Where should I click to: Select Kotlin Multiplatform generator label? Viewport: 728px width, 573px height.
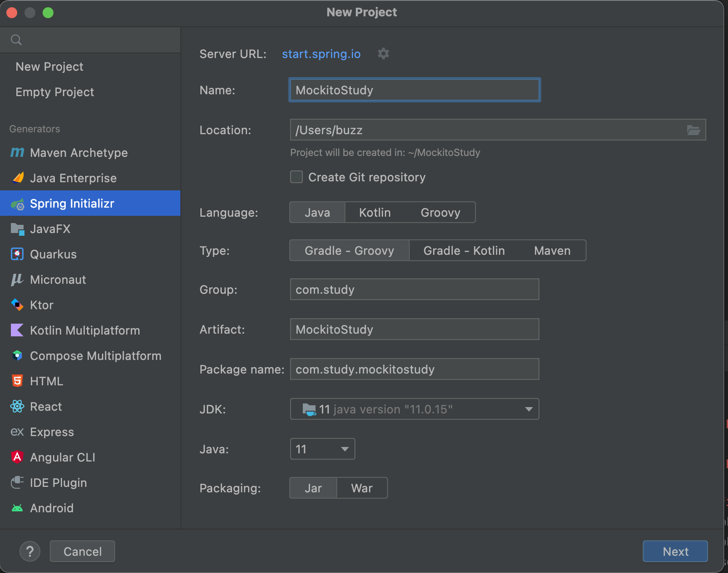click(85, 330)
